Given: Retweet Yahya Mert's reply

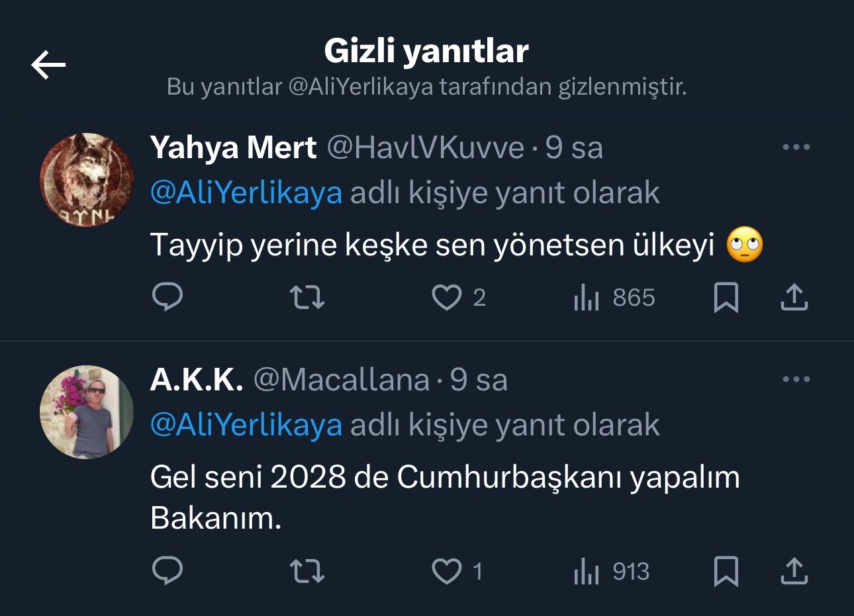Looking at the screenshot, I should click(308, 297).
